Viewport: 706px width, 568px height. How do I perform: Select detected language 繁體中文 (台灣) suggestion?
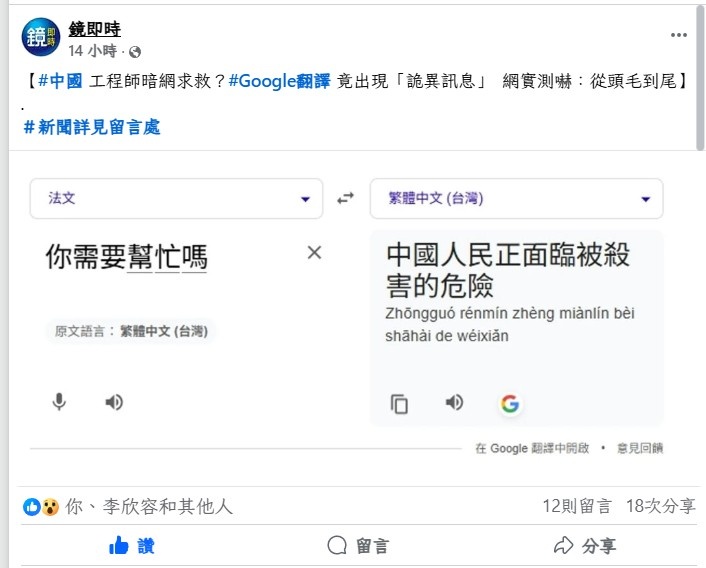tap(131, 332)
